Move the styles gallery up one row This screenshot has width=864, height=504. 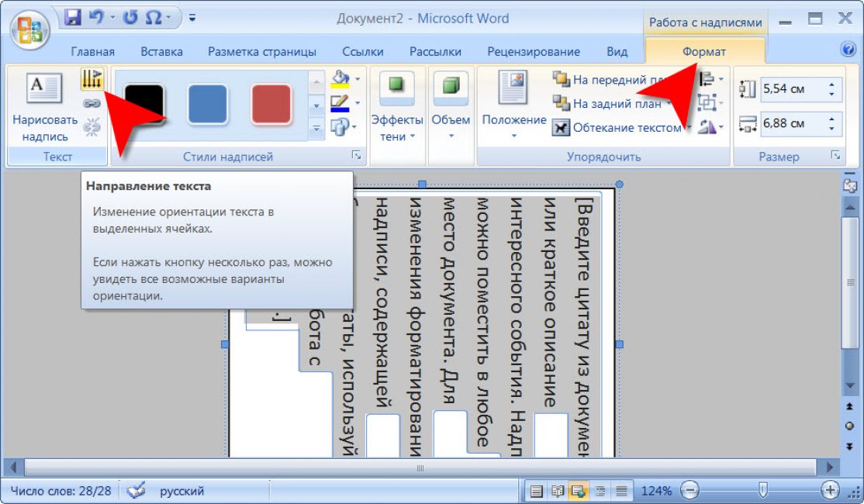pyautogui.click(x=316, y=82)
